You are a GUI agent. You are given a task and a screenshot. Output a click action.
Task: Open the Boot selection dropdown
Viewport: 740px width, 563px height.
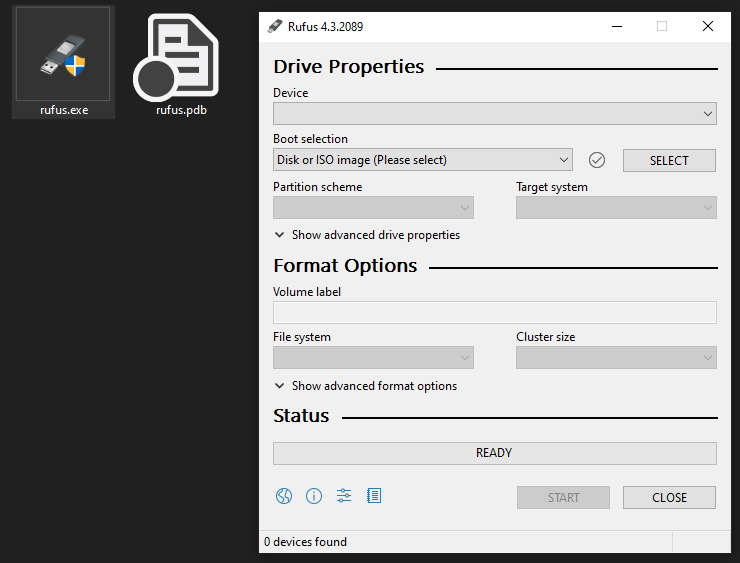coord(422,160)
